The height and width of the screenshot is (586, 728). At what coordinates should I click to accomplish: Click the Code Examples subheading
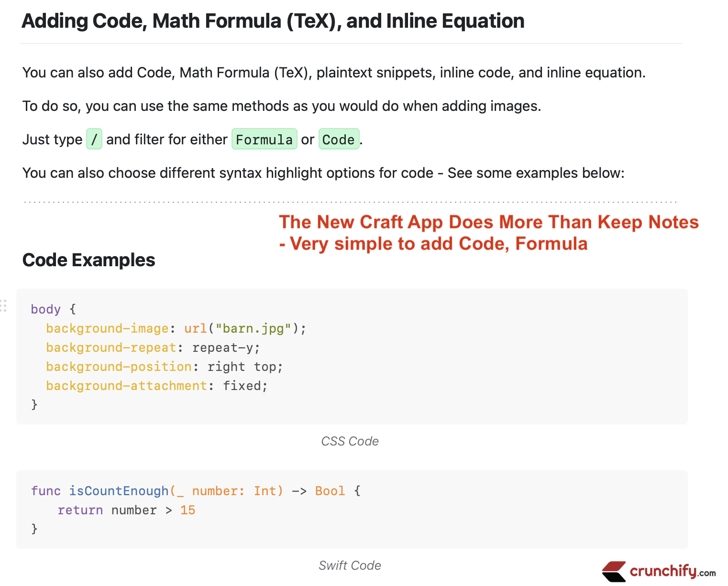(x=89, y=260)
